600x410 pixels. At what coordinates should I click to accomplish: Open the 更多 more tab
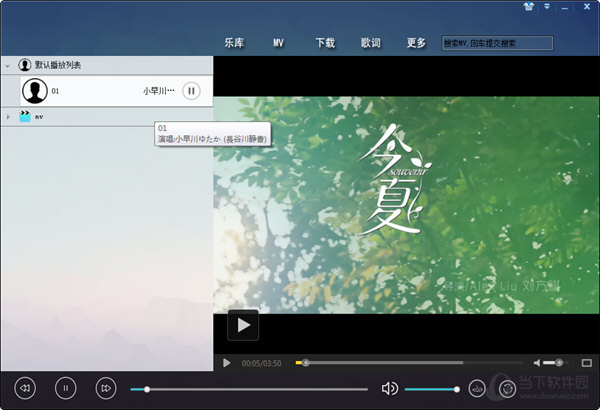[x=416, y=42]
